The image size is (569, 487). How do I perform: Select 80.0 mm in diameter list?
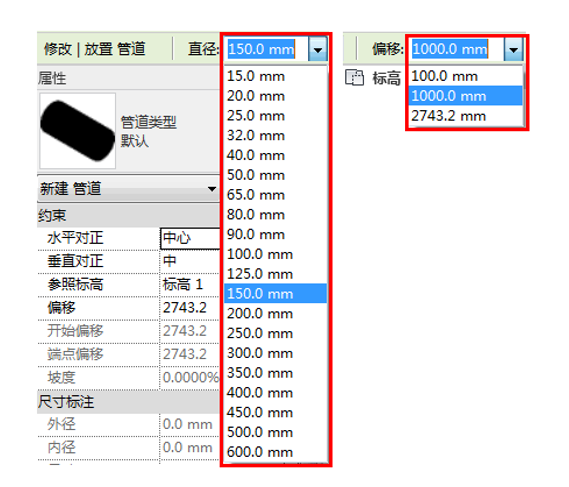[276, 215]
